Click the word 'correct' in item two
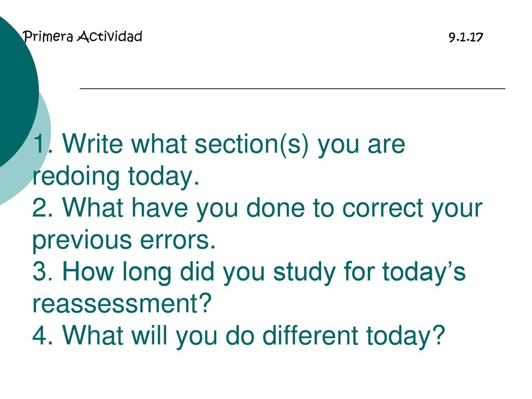This screenshot has height=399, width=532. pos(383,208)
